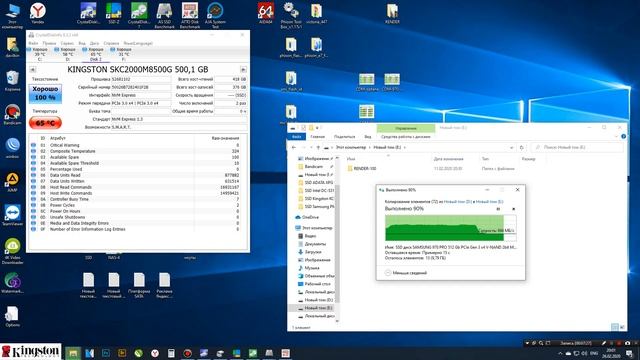
Task: Select OneDrive in Explorer navigation pane
Action: point(307,217)
